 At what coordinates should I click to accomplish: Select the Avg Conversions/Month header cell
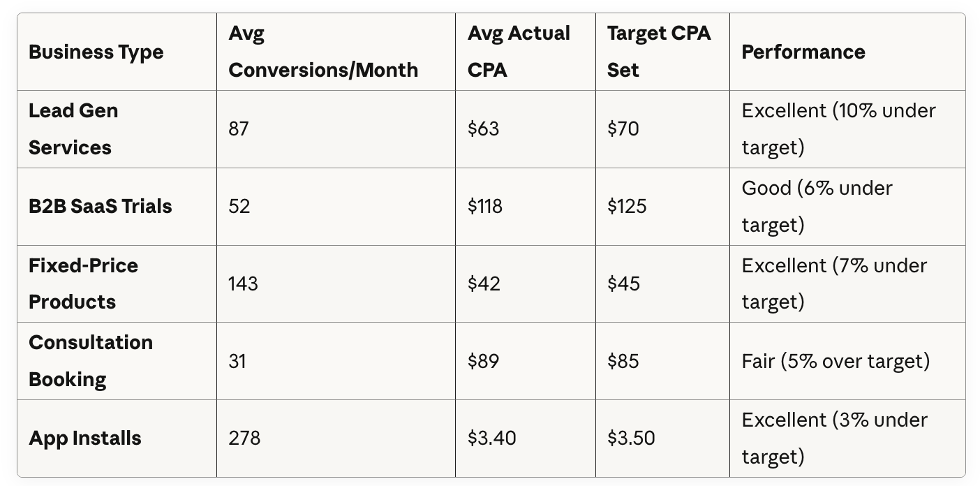pyautogui.click(x=323, y=52)
